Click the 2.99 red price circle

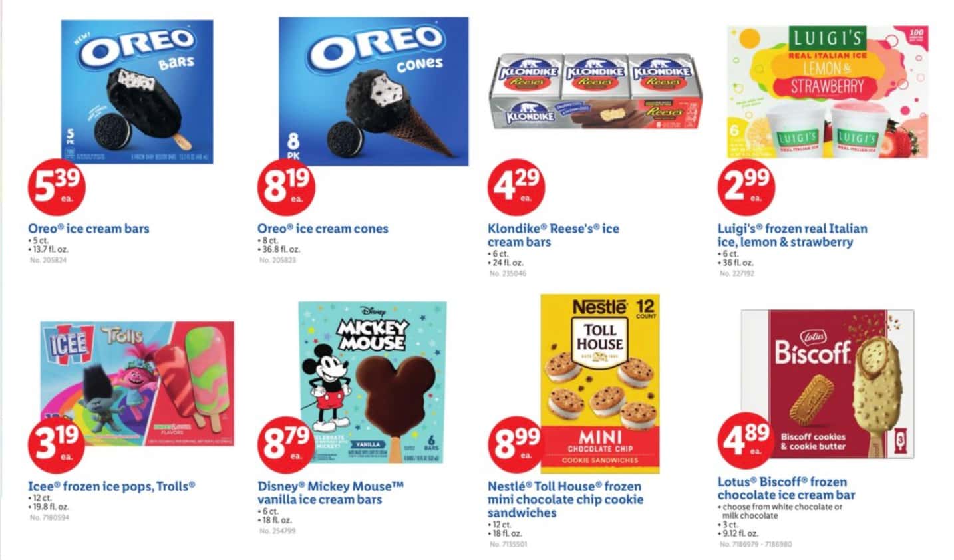tap(746, 186)
